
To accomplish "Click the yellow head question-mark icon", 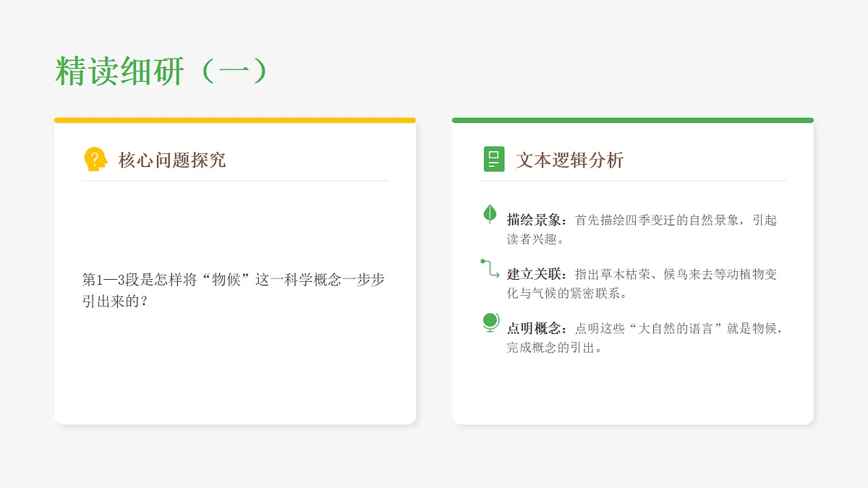I will (95, 159).
